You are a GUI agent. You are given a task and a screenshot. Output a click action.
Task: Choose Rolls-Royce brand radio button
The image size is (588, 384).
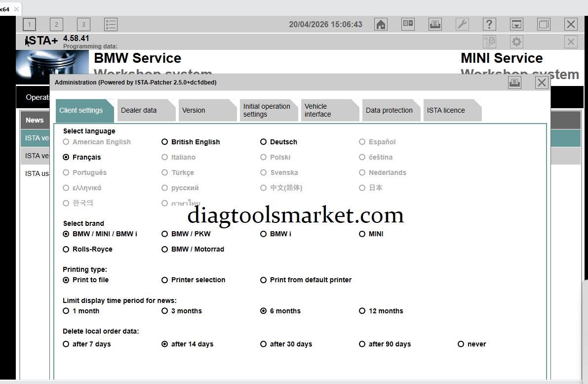point(66,250)
